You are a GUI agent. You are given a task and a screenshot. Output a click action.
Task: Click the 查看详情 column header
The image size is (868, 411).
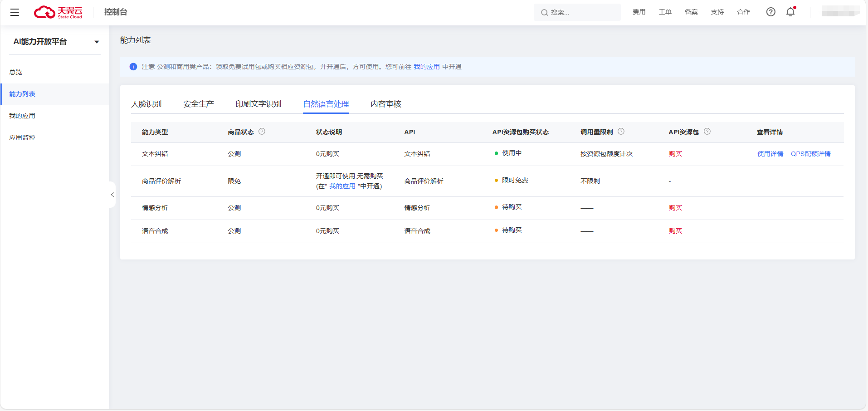click(770, 132)
